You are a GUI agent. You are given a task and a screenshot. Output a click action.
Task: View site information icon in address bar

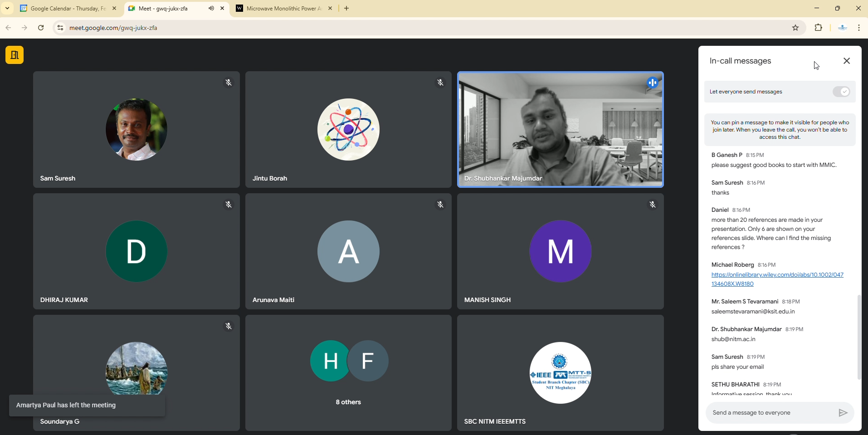[x=60, y=28]
